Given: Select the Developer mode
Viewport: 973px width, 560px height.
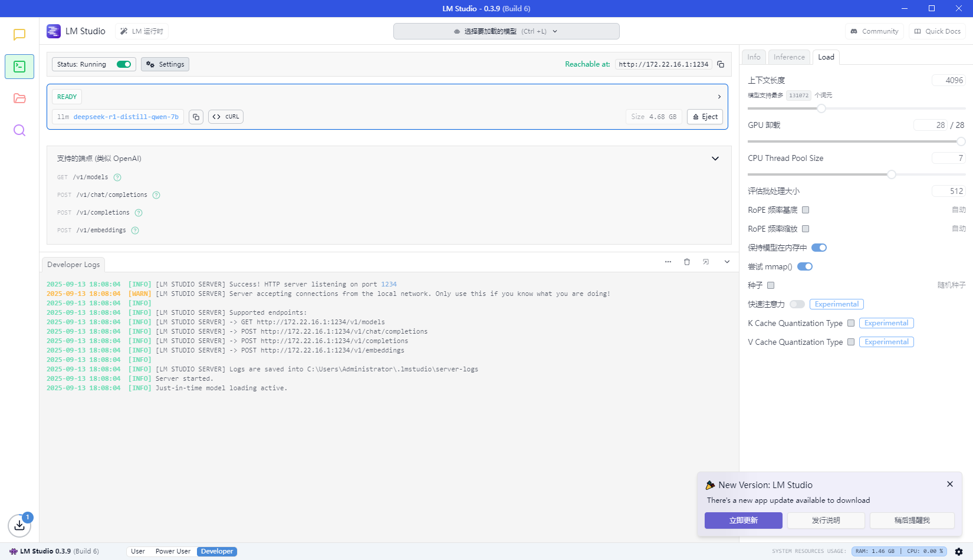Looking at the screenshot, I should [x=217, y=552].
